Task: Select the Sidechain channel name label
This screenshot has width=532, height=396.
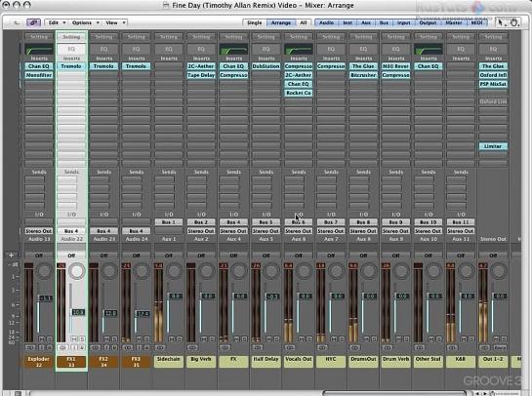Action: point(169,362)
